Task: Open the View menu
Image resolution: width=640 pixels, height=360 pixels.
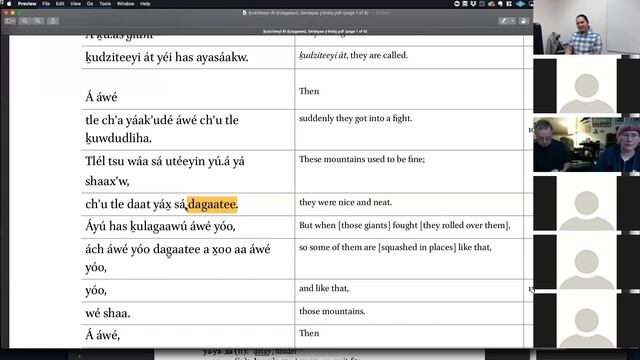Action: pos(76,4)
